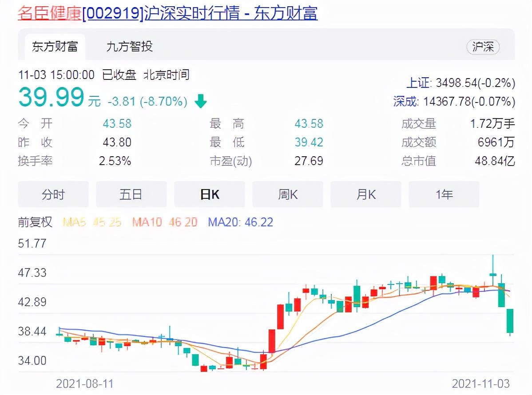This screenshot has width=532, height=395.
Task: Click the MA10 indicator legend
Action: pyautogui.click(x=164, y=222)
